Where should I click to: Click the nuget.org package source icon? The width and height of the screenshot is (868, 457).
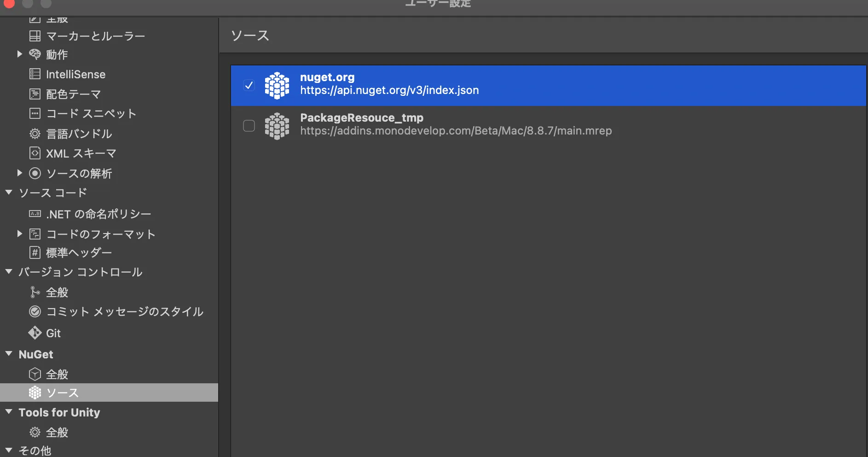pos(278,85)
